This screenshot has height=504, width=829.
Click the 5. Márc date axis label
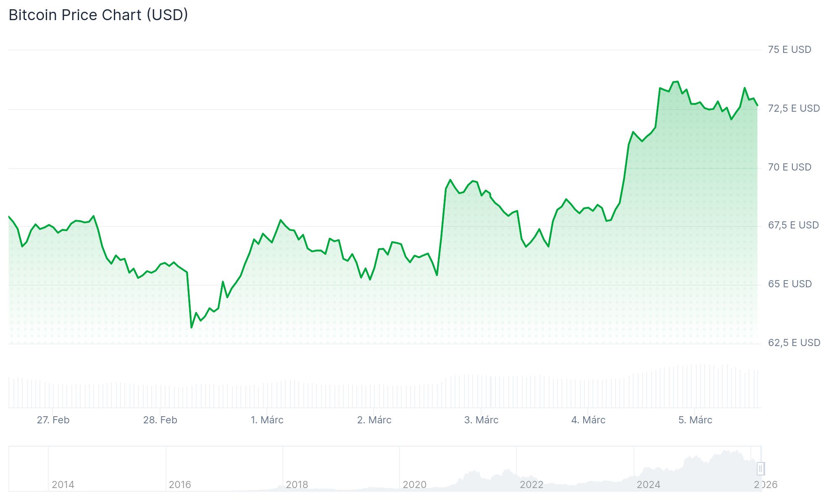pos(695,420)
